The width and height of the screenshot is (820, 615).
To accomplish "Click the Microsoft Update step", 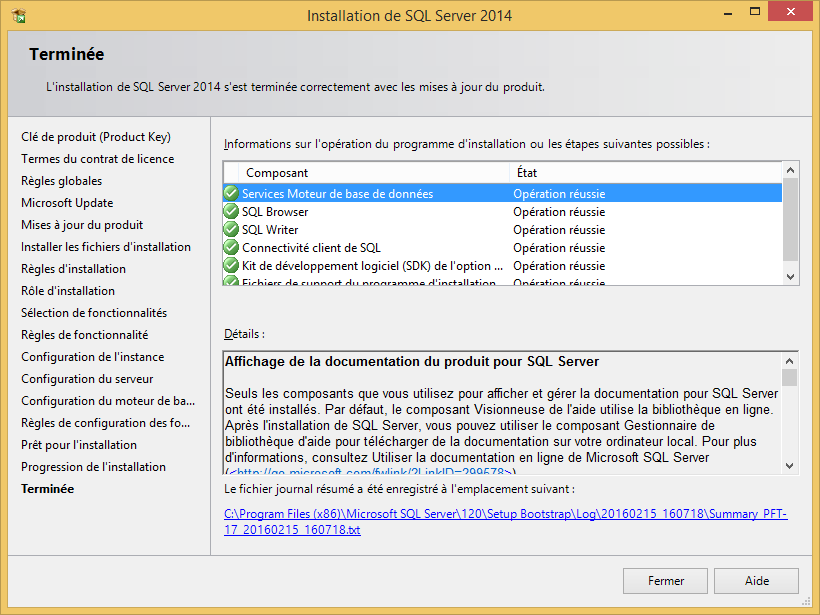I will (x=67, y=202).
